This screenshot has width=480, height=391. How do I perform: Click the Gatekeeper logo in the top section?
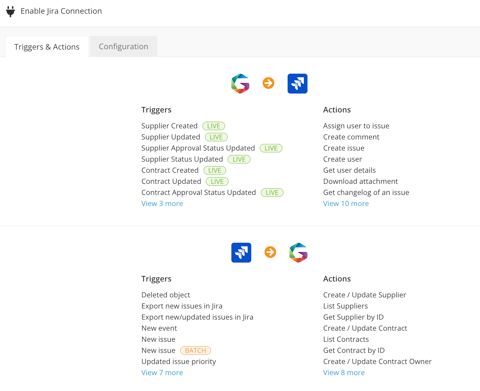tap(240, 83)
